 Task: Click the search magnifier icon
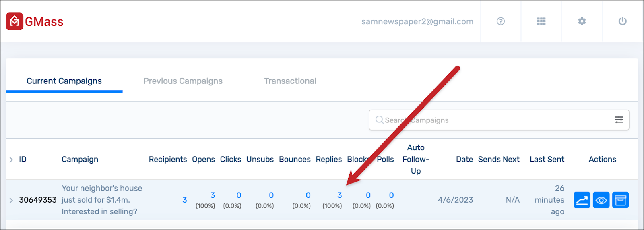click(x=379, y=120)
